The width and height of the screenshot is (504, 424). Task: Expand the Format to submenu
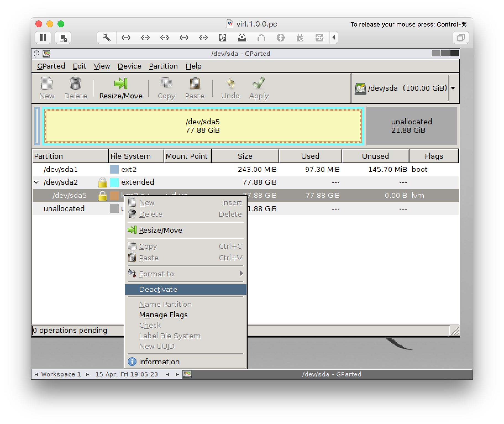[157, 274]
